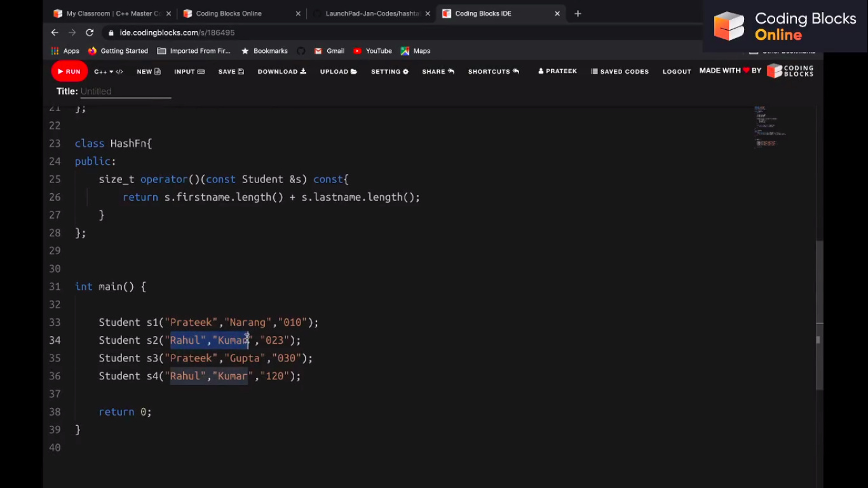Open the PRATEEK user profile
Screen dimensions: 868x488
(x=557, y=71)
